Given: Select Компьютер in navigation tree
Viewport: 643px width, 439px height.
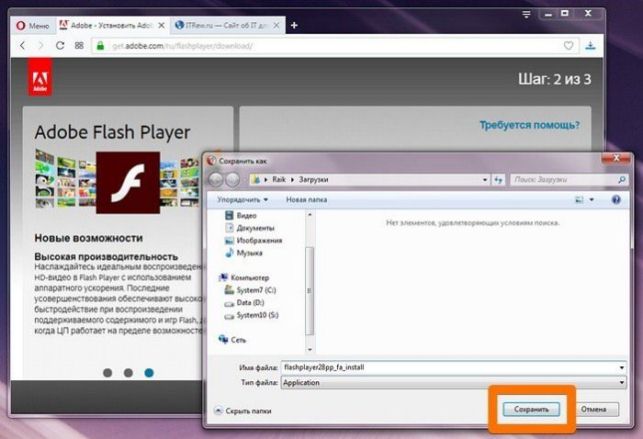Looking at the screenshot, I should (244, 278).
